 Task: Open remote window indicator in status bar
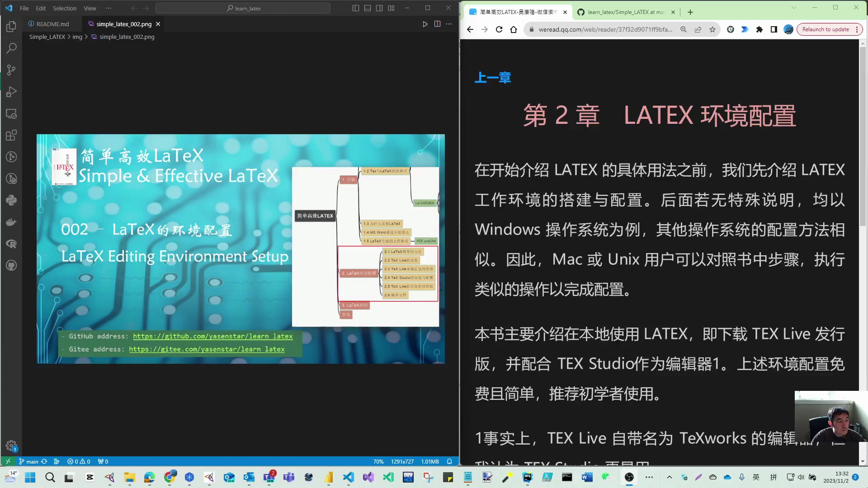click(8, 461)
